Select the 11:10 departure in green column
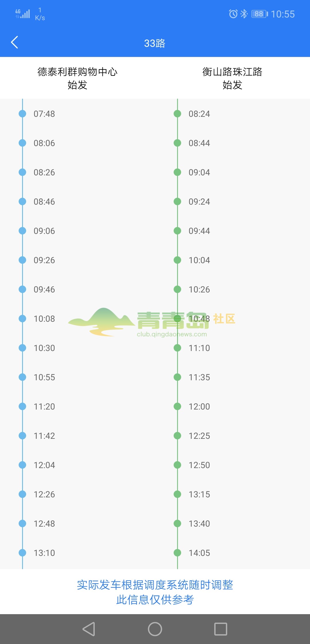This screenshot has width=310, height=644. 199,348
